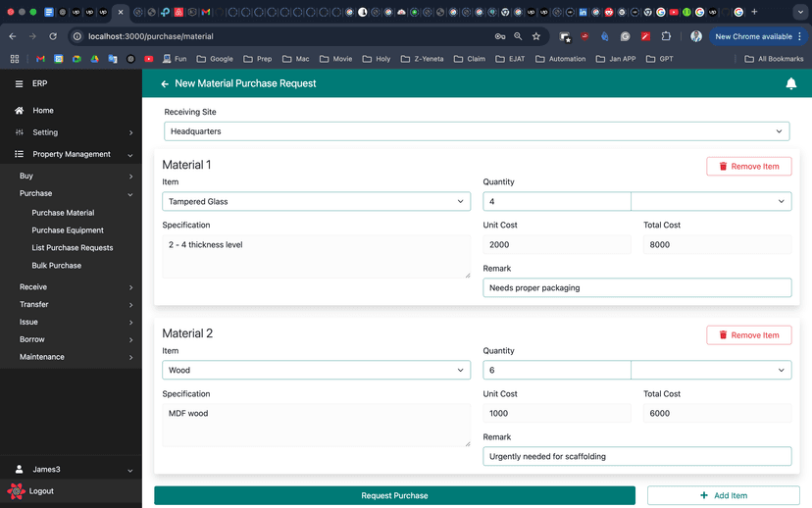Open the Google Drive bookmark icon
The height and width of the screenshot is (508, 812).
tap(95, 59)
